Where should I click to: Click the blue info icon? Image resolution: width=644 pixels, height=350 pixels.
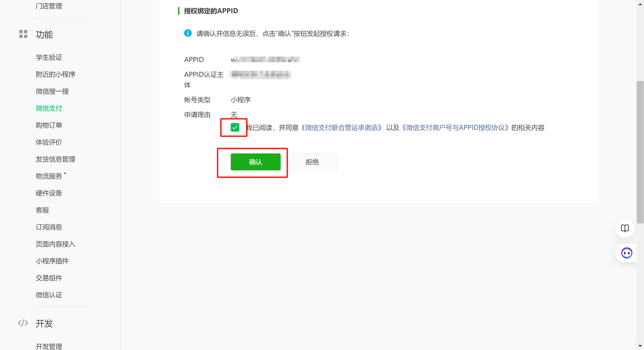pos(188,33)
